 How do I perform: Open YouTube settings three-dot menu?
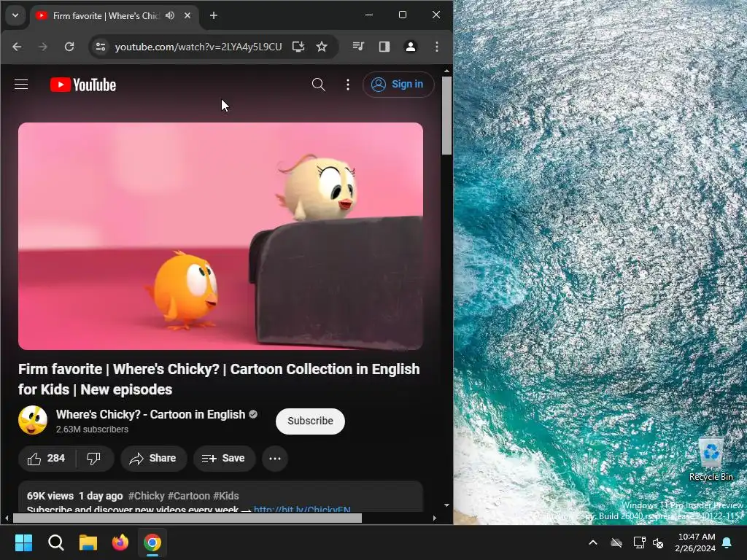[x=348, y=85]
